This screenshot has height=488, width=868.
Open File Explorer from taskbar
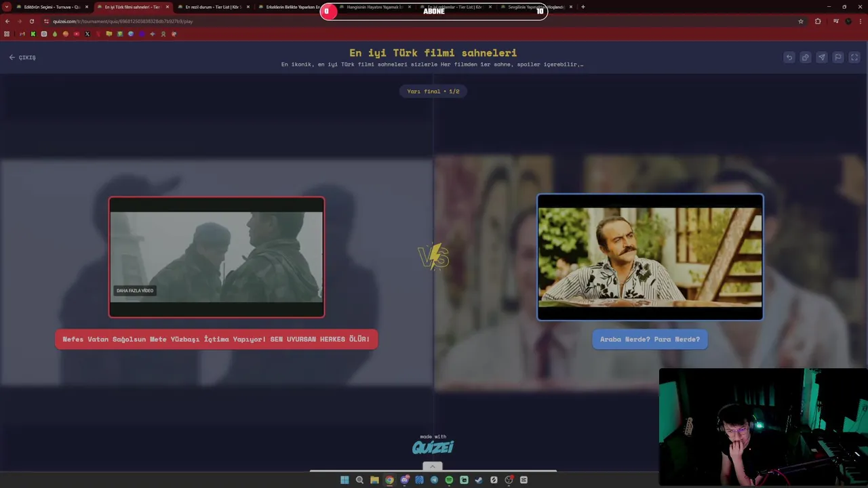pyautogui.click(x=374, y=480)
